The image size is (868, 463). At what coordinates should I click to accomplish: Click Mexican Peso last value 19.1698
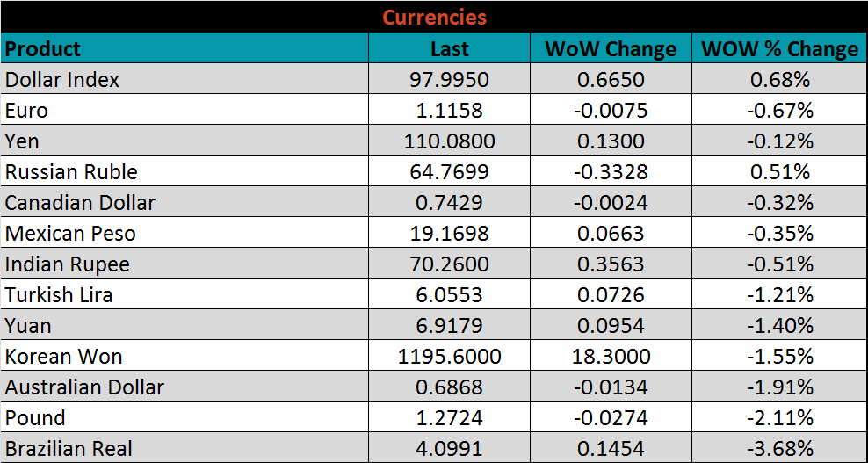pos(449,234)
